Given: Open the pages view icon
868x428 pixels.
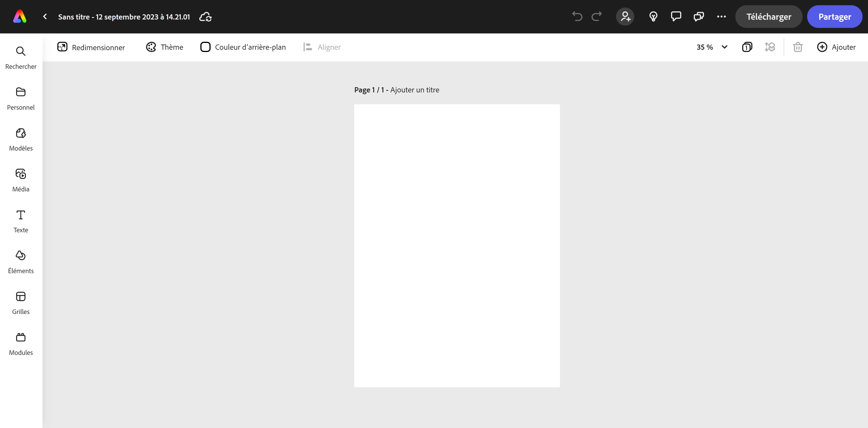Looking at the screenshot, I should pos(747,47).
